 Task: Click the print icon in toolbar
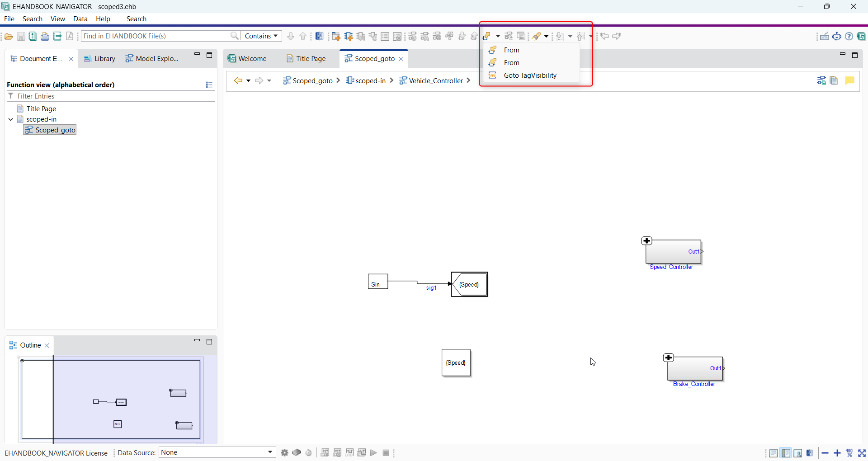[x=45, y=36]
